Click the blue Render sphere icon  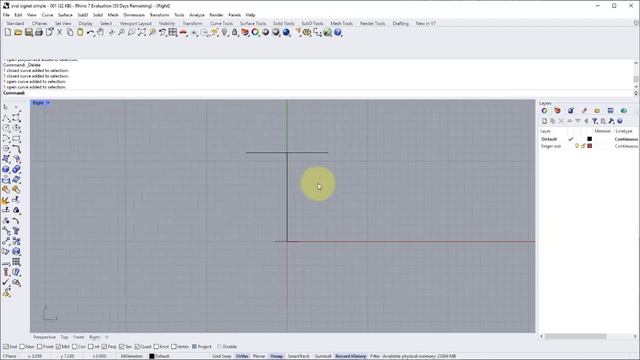(286, 32)
